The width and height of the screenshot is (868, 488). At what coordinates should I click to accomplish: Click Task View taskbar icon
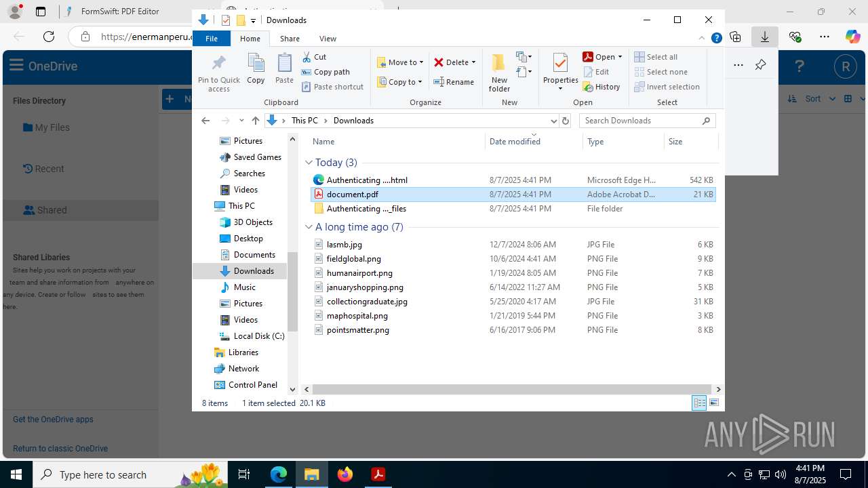pyautogui.click(x=245, y=474)
